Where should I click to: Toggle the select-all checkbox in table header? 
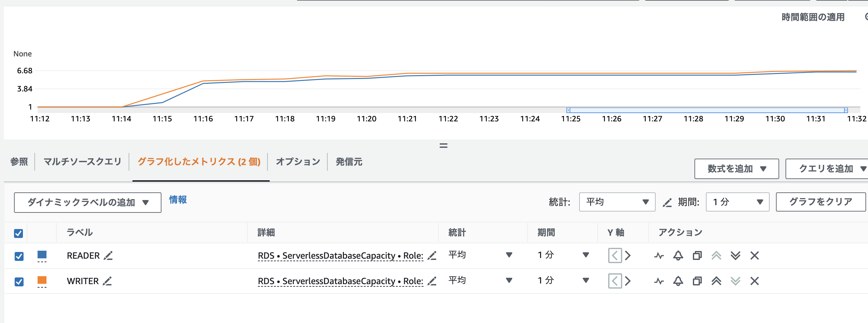[18, 233]
